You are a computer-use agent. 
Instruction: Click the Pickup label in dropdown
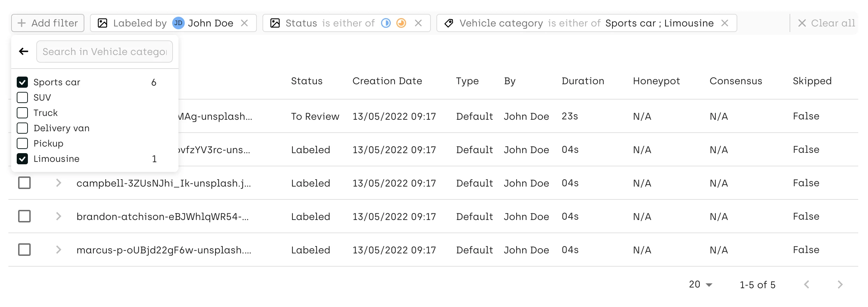point(48,143)
